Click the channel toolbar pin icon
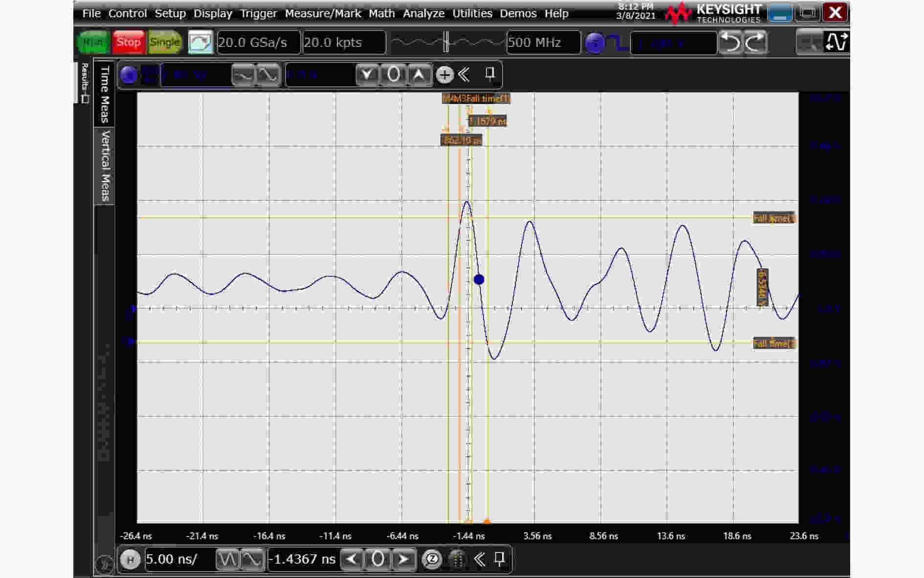The width and height of the screenshot is (924, 578). tap(490, 74)
